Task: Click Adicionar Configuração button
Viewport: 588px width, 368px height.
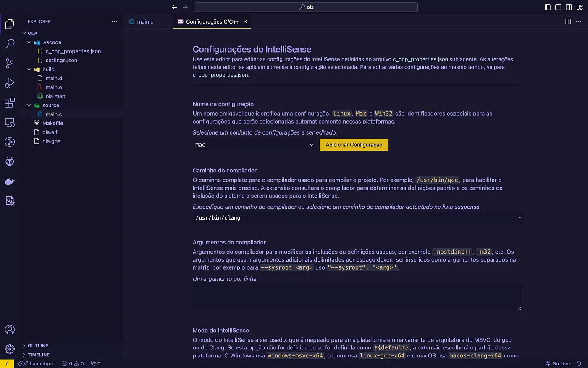Action: coord(354,145)
